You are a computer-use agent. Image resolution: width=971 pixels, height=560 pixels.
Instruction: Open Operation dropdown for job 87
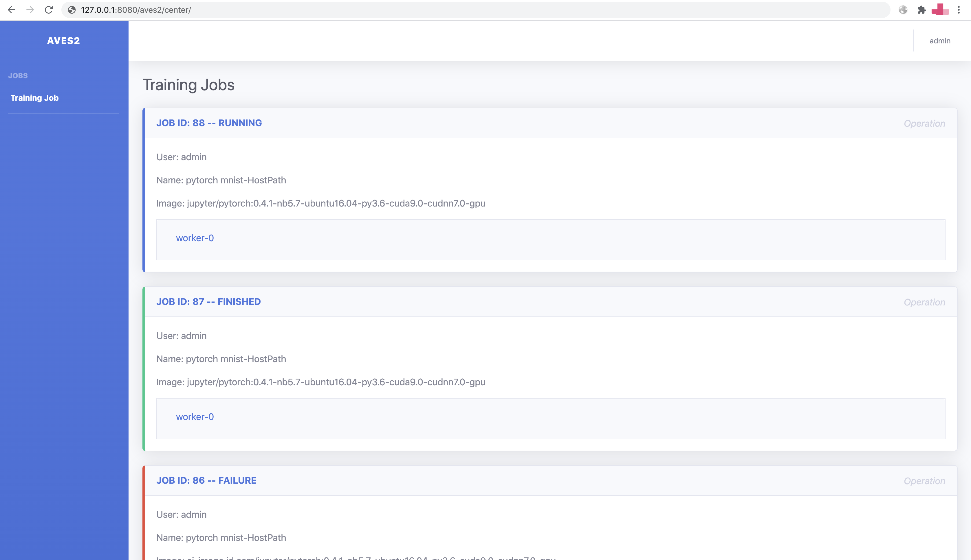point(924,302)
